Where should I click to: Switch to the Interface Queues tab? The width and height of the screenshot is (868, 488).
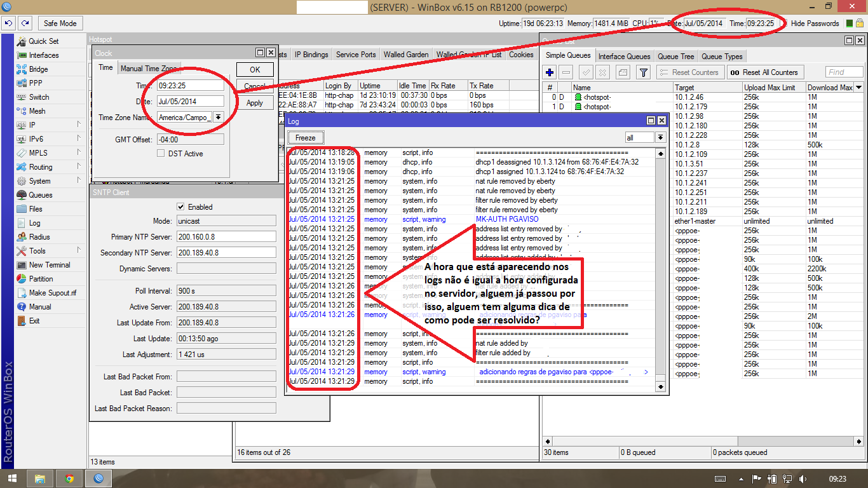point(625,57)
